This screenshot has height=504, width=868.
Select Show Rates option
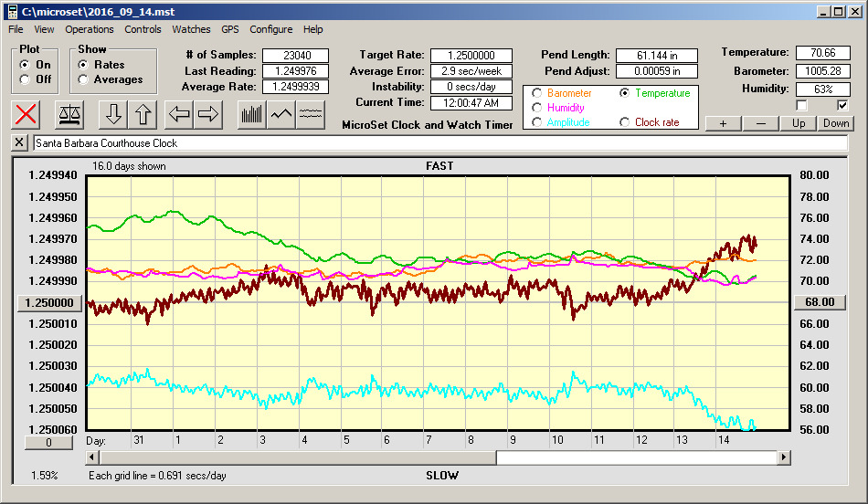click(x=83, y=65)
